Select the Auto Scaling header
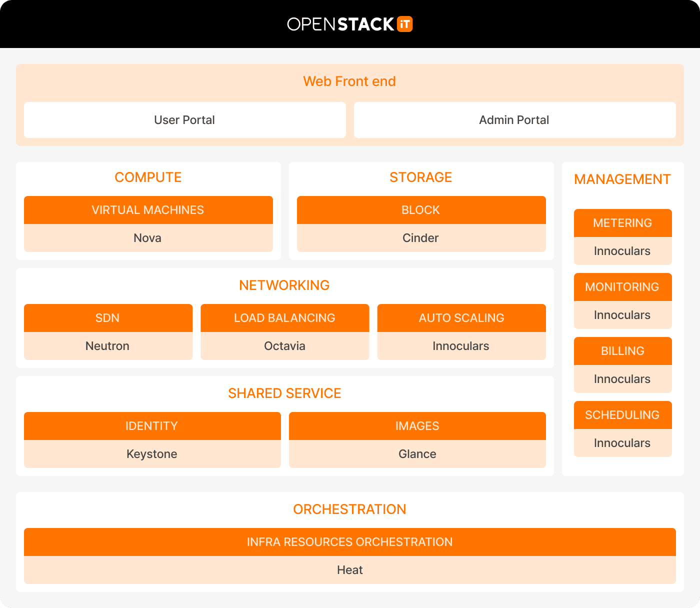Screen dimensions: 700x608 (x=461, y=318)
